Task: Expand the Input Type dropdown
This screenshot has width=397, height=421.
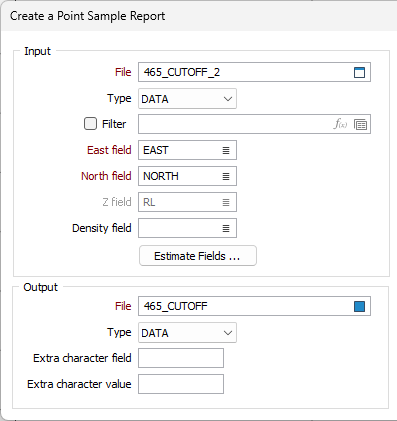Action: tap(187, 99)
